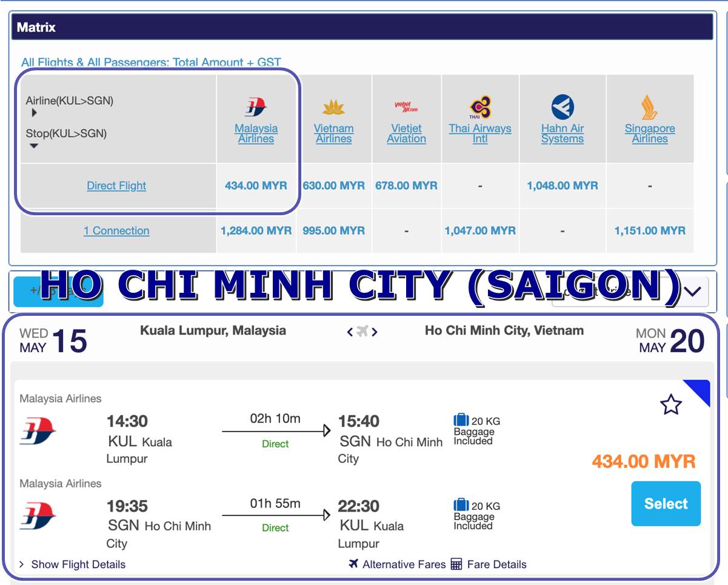The height and width of the screenshot is (585, 728).
Task: Click arrival time 15:40
Action: (359, 421)
